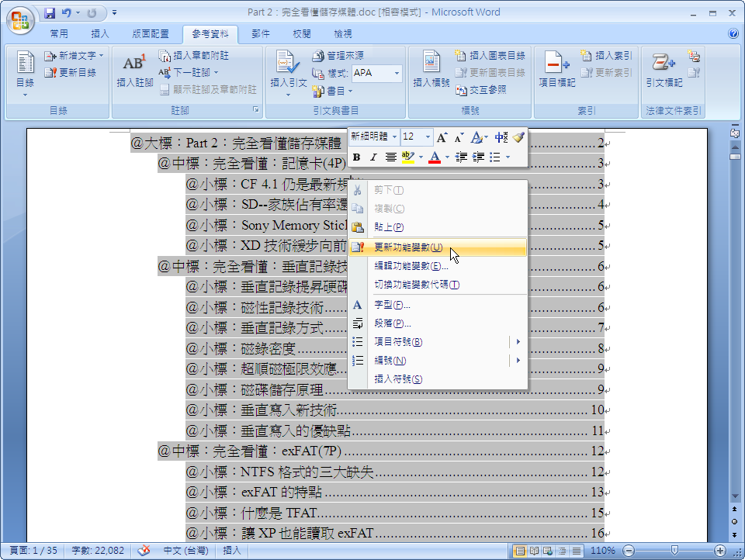Select 切換功能變數代碼 in the context menu
745x560 pixels.
438,285
